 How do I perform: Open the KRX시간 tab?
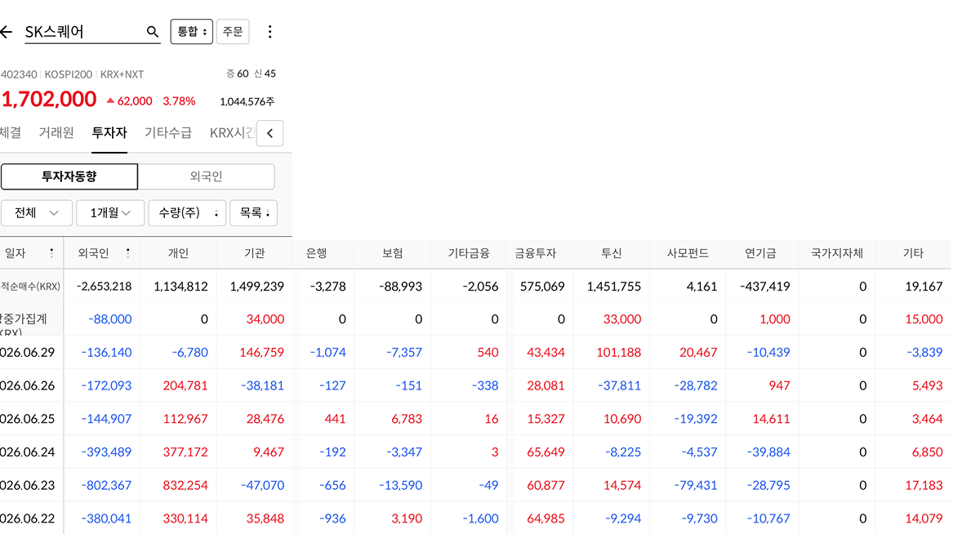(233, 132)
